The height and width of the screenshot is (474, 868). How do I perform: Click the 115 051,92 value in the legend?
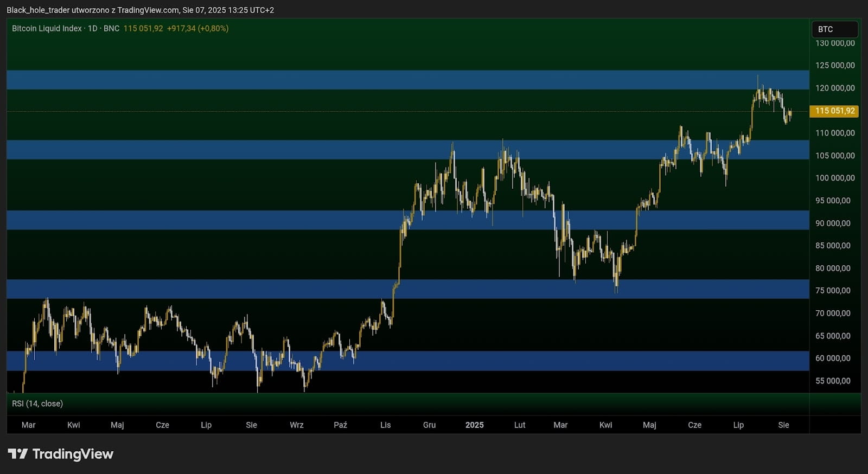(143, 28)
